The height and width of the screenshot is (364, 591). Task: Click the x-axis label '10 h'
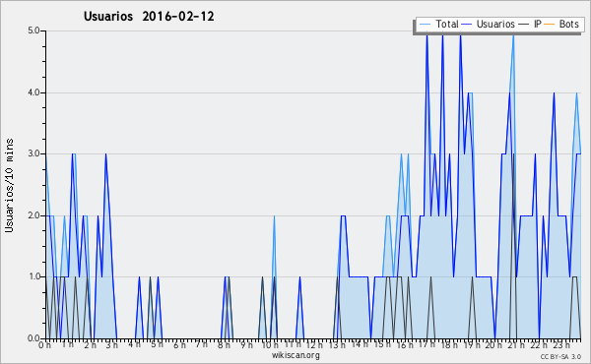point(269,344)
